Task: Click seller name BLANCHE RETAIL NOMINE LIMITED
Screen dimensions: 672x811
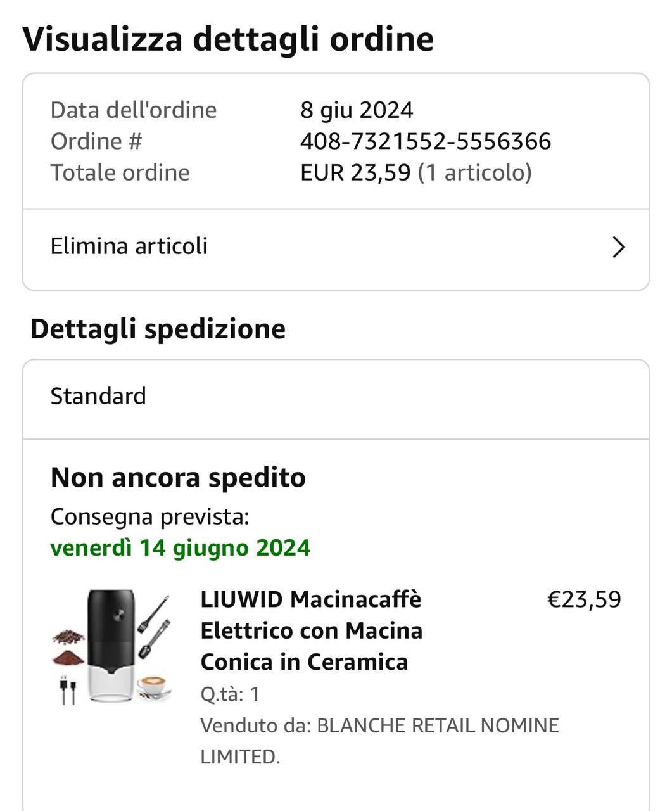Action: pyautogui.click(x=380, y=741)
